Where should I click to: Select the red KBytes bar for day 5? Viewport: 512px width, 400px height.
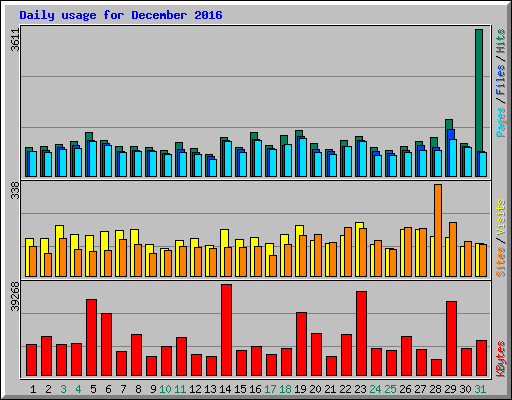tap(92, 337)
